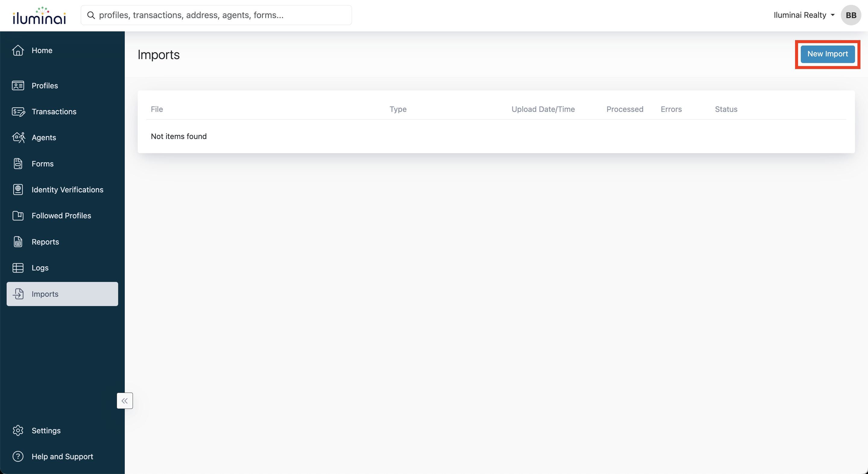
Task: Collapse the sidebar with double-chevron button
Action: pos(125,400)
